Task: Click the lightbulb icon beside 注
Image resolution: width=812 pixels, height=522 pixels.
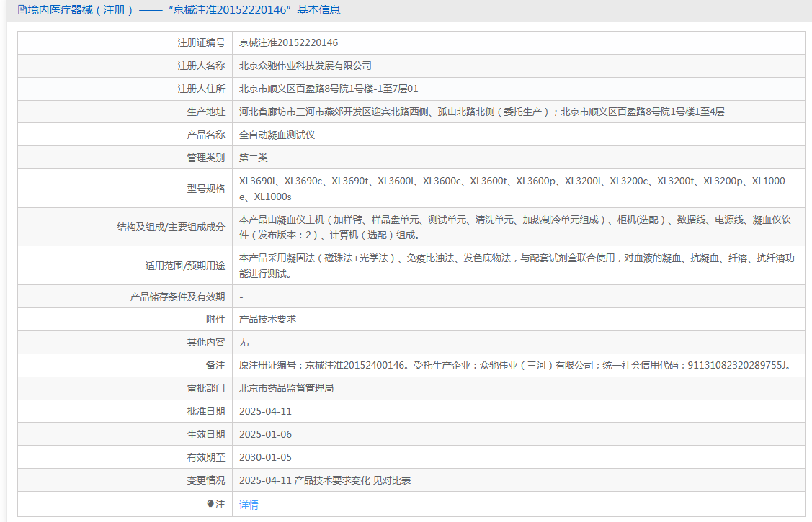Action: pyautogui.click(x=210, y=504)
